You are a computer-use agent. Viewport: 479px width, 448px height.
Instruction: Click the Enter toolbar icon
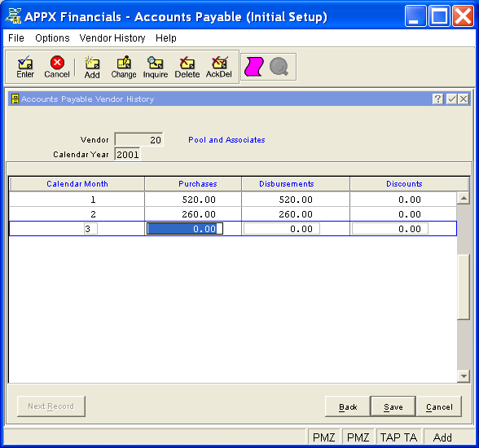point(25,67)
